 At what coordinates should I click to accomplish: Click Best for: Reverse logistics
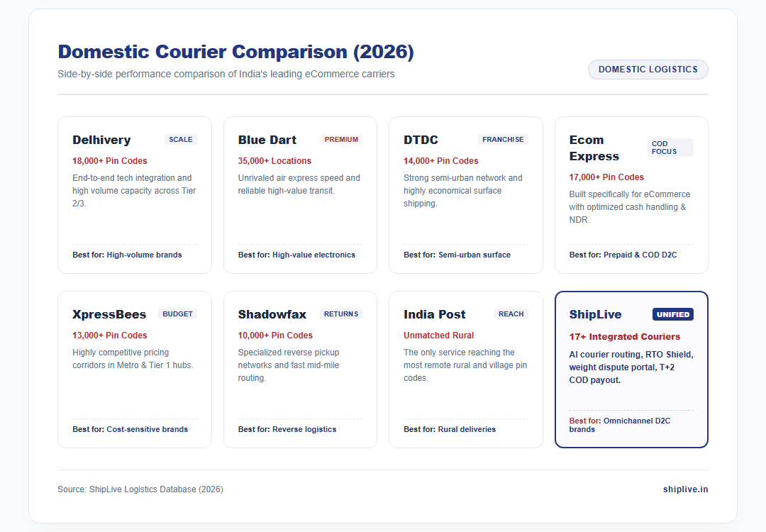(x=287, y=429)
